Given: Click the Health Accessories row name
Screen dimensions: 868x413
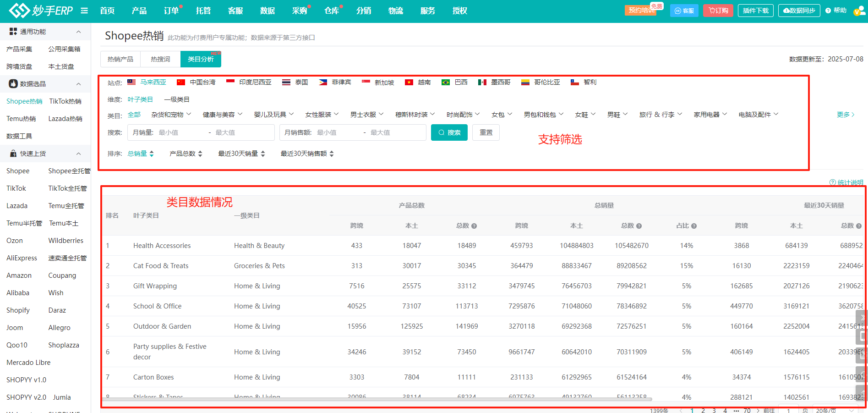Looking at the screenshot, I should (x=162, y=246).
